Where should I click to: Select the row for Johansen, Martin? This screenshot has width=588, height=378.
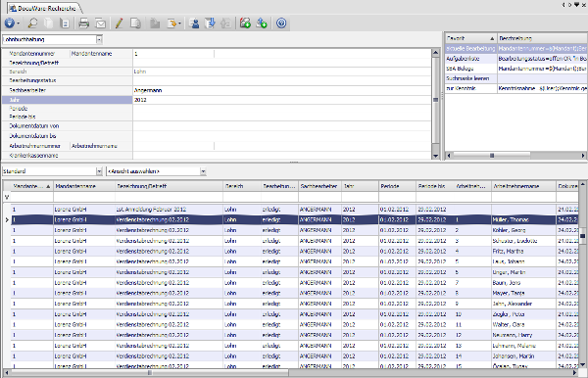(x=294, y=355)
